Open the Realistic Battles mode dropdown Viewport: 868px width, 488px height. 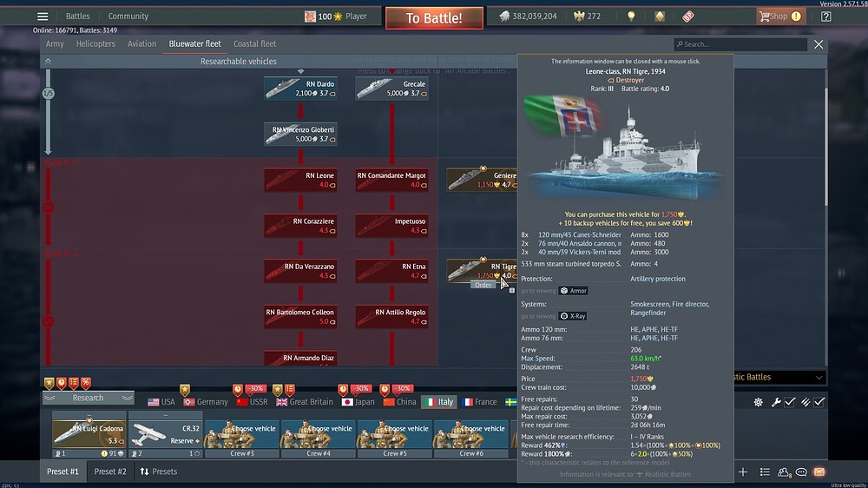(x=779, y=377)
